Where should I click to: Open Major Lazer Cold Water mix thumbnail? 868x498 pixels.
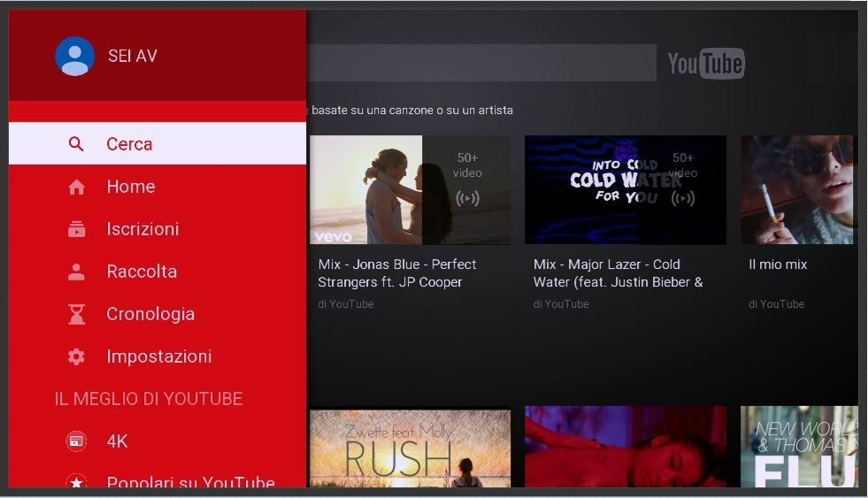(626, 190)
